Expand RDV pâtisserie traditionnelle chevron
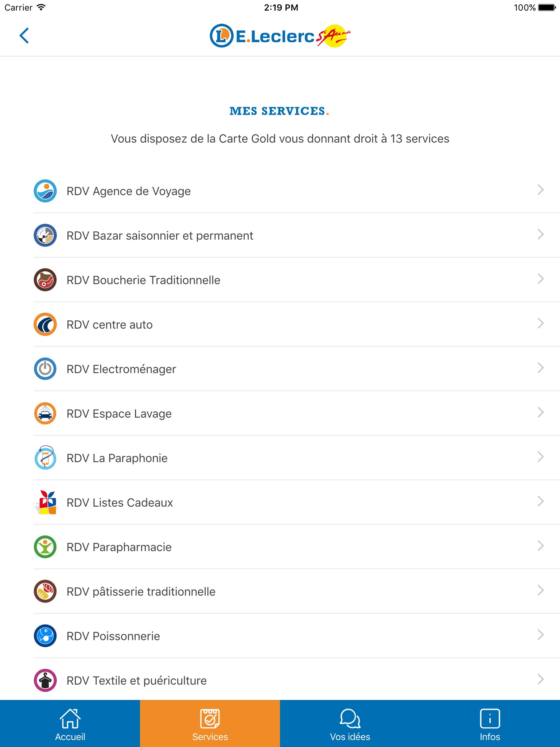560x747 pixels. [540, 591]
